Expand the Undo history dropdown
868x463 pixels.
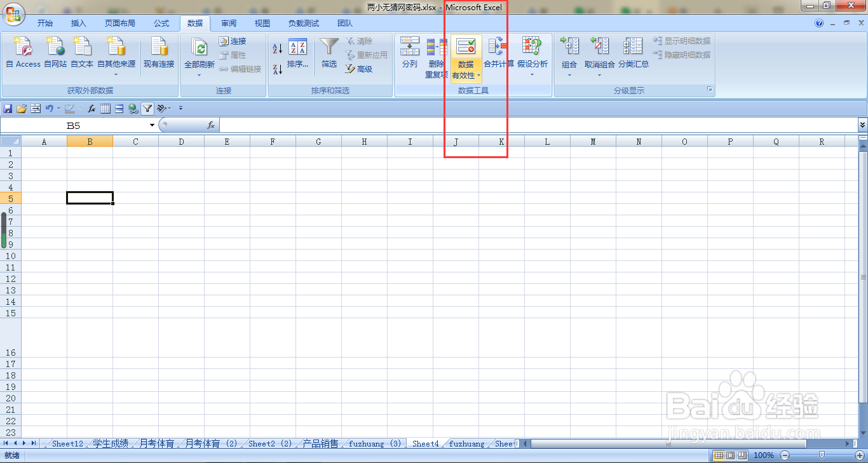pyautogui.click(x=58, y=109)
